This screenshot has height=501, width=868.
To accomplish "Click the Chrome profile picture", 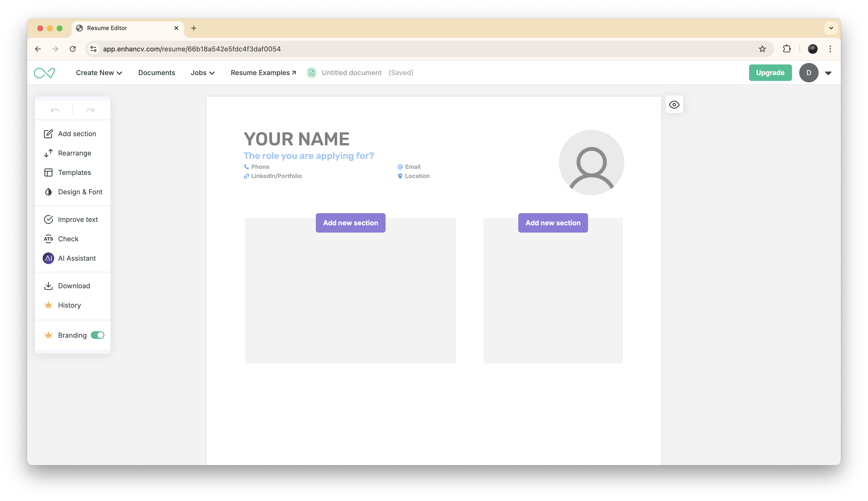I will (x=813, y=49).
